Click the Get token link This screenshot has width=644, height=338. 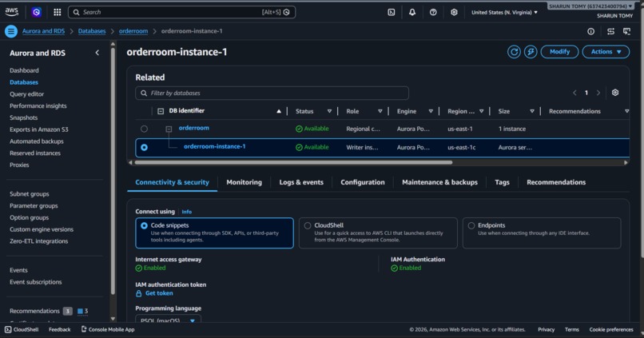pos(159,293)
